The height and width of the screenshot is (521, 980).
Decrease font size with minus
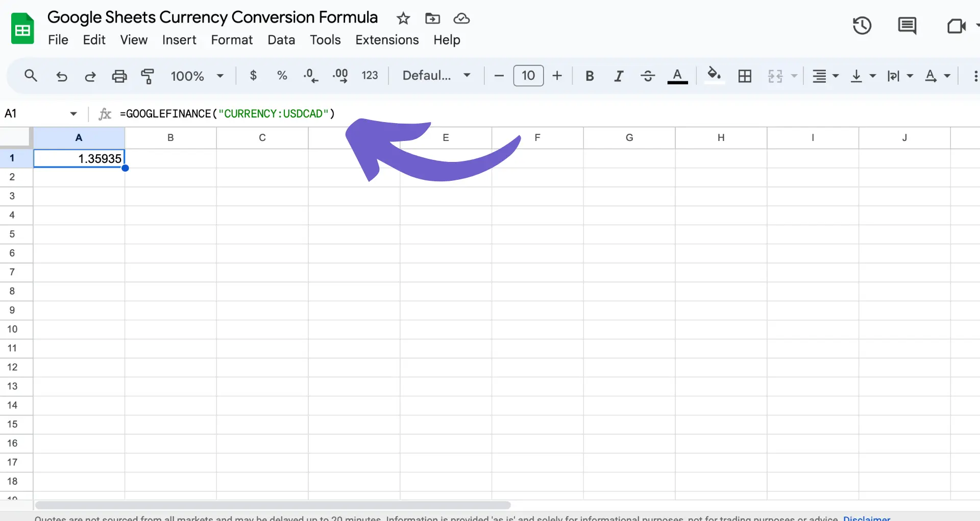(x=499, y=76)
